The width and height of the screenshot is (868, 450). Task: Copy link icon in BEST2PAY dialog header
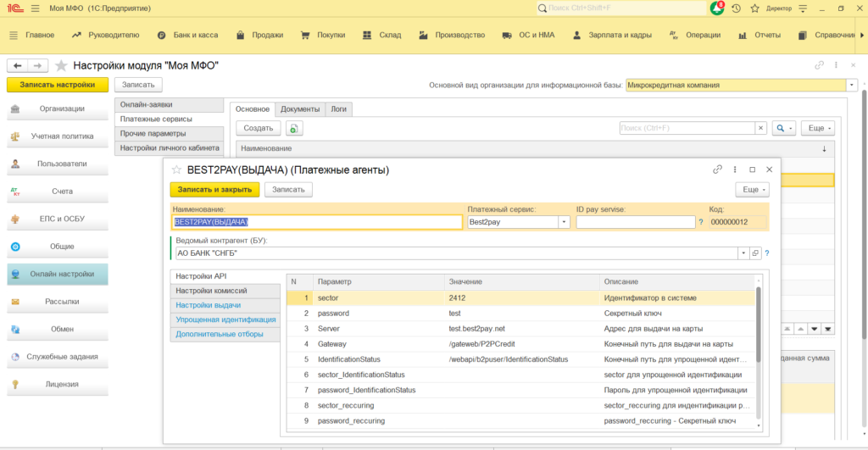[717, 169]
